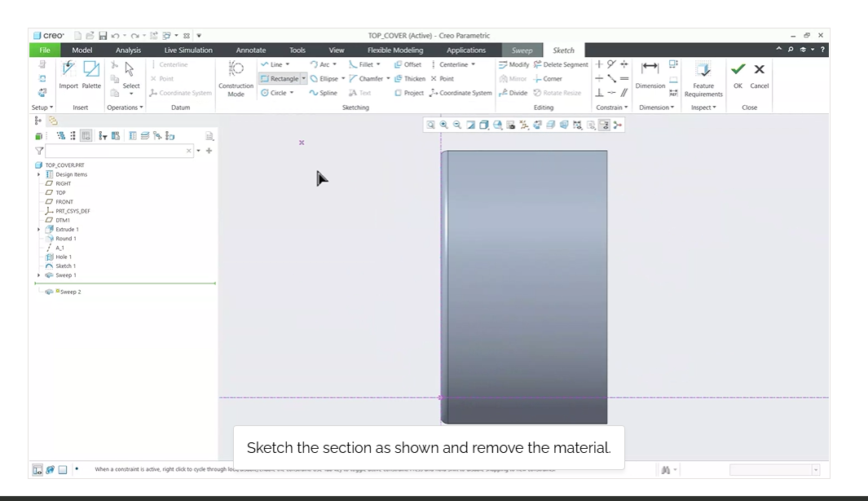Expand the Extrude 1 feature node
This screenshot has height=501, width=868.
38,230
